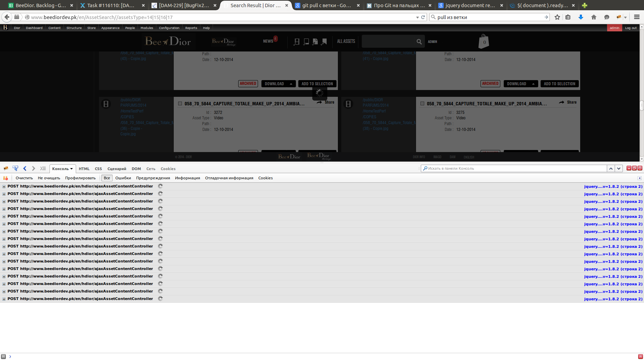Click the 'pull из ветки' browser search box
The height and width of the screenshot is (360, 644).
click(x=489, y=17)
